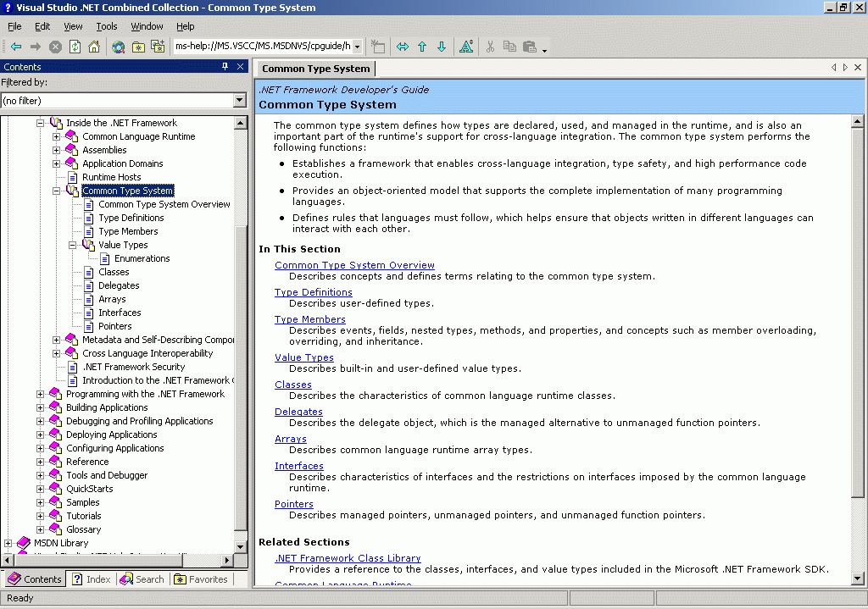Follow the Type Members link
Image resolution: width=868 pixels, height=609 pixels.
point(310,319)
